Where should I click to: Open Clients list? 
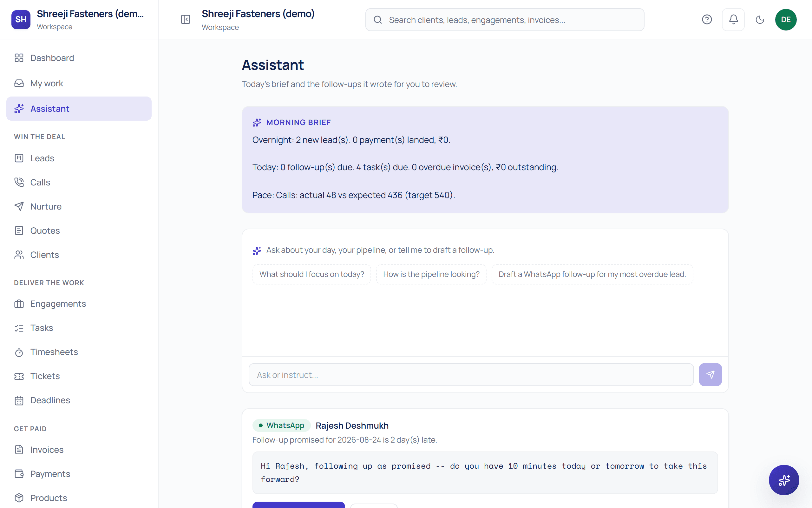click(79, 255)
